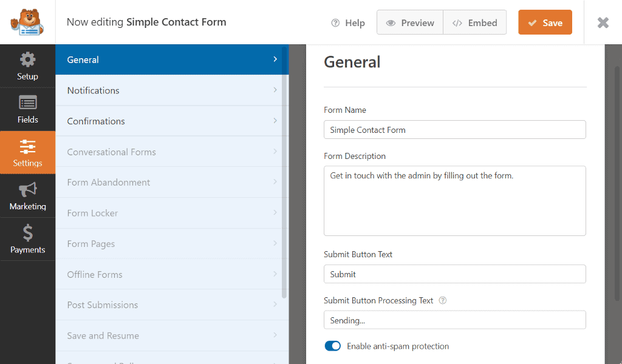Expand the Notifications settings chevron
622x364 pixels.
[x=275, y=90]
